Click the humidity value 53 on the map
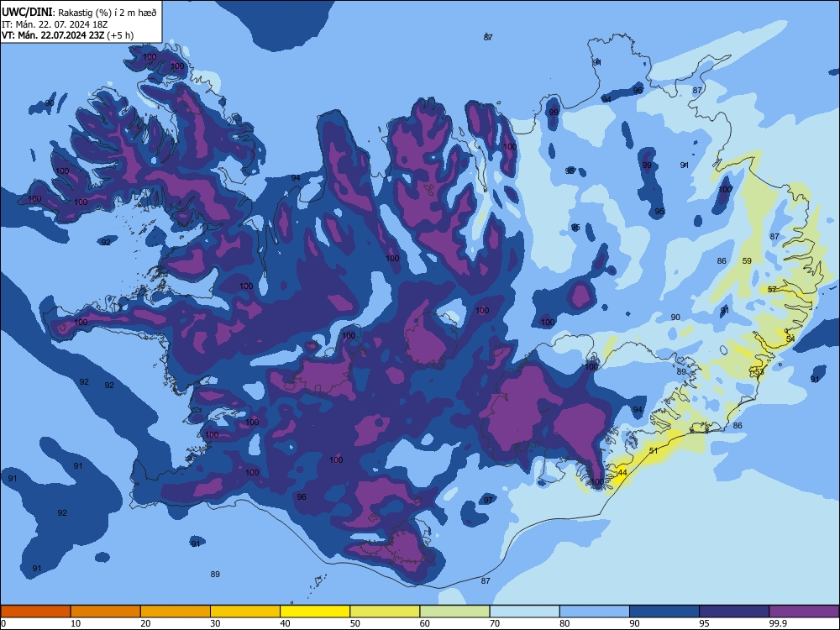 point(759,372)
